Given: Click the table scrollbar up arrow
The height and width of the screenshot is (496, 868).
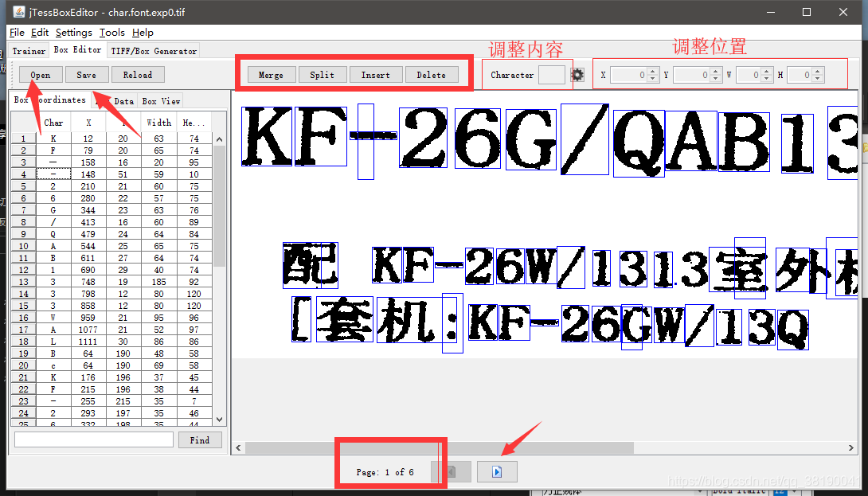Looking at the screenshot, I should tap(219, 139).
